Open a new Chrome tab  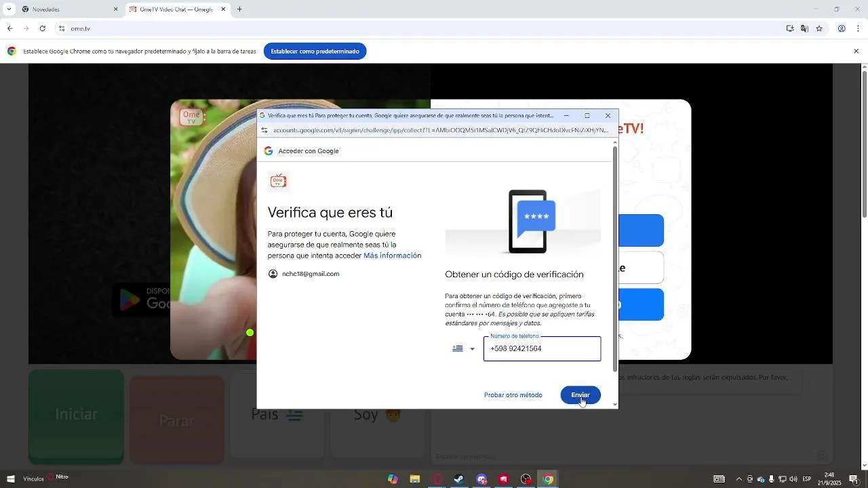tap(239, 9)
